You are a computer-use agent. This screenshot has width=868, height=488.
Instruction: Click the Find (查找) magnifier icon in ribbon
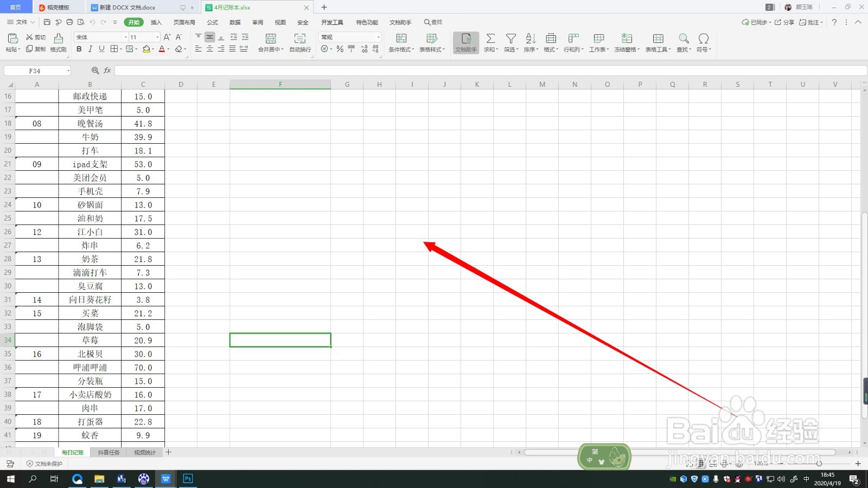(x=684, y=38)
